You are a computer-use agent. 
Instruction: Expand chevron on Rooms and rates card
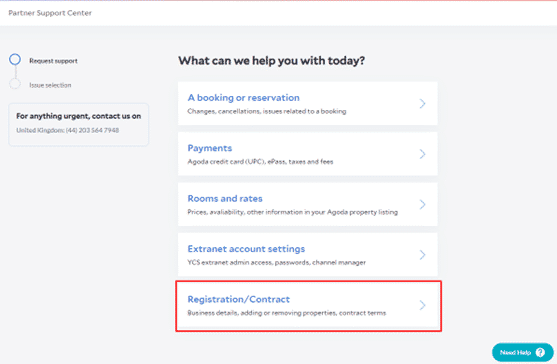tap(422, 205)
